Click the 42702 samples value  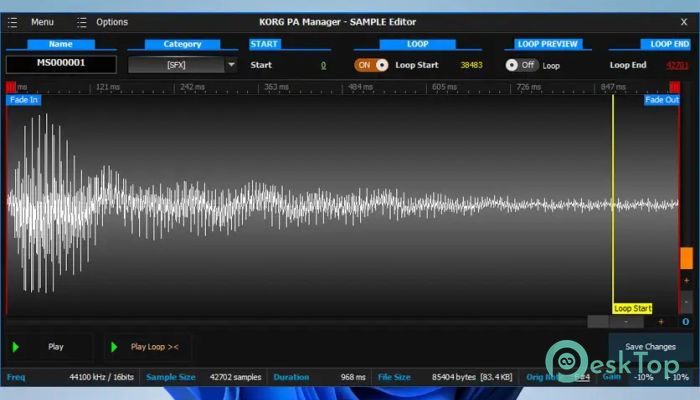tap(235, 377)
